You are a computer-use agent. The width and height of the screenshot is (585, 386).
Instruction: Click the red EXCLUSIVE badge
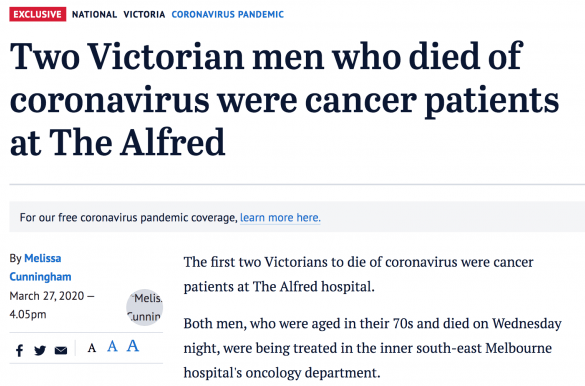coord(38,14)
